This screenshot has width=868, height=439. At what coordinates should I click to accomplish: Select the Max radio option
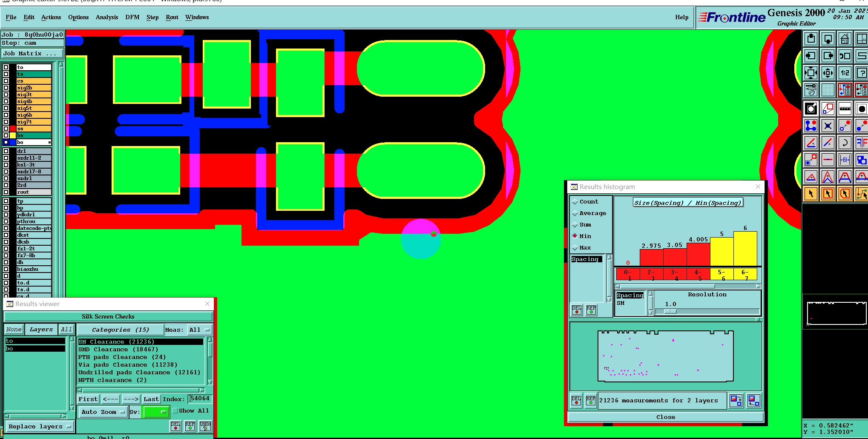[582, 248]
